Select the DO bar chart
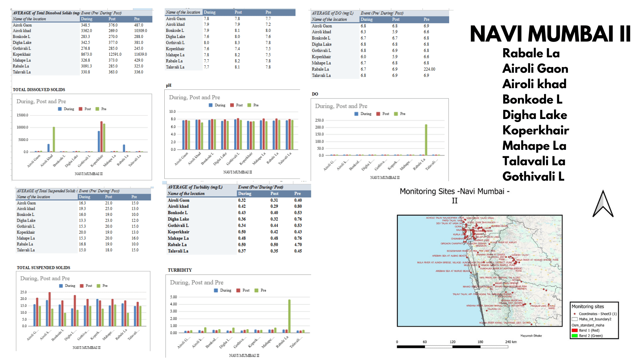This screenshot has width=644, height=362. coord(380,140)
